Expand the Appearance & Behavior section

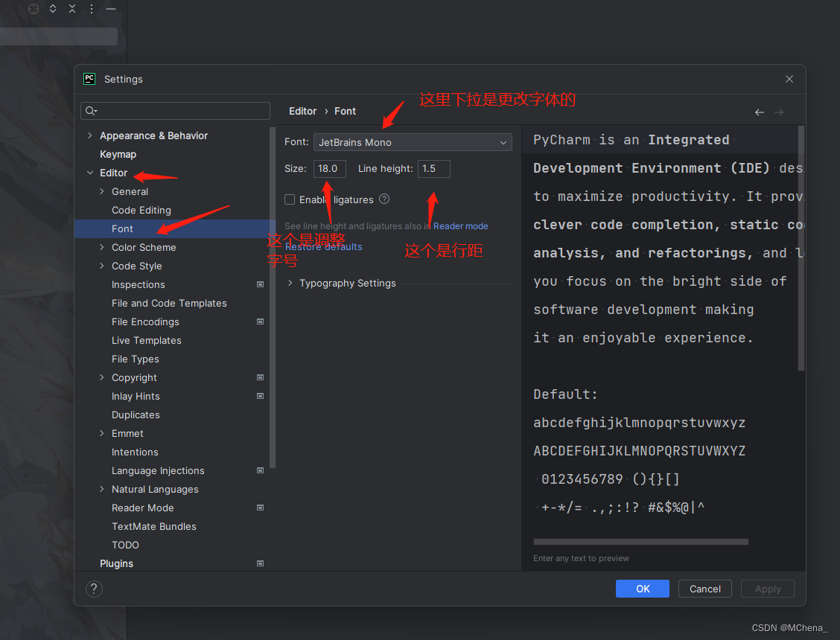[90, 135]
